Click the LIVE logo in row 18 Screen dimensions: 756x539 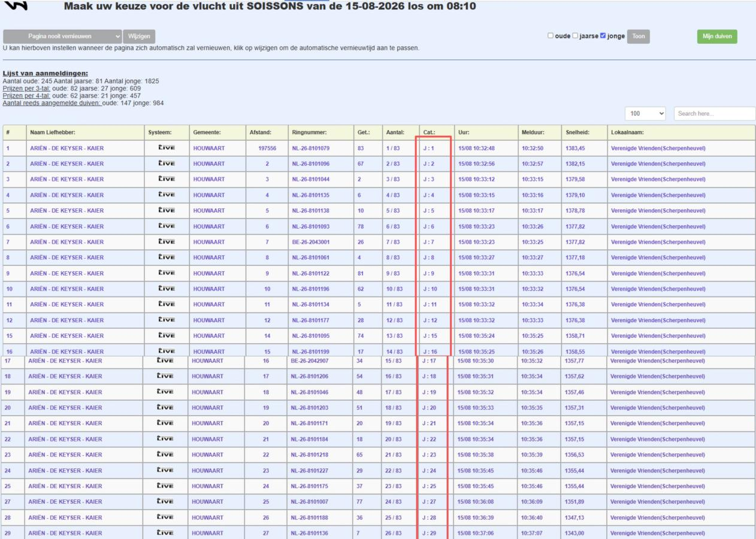tap(164, 377)
